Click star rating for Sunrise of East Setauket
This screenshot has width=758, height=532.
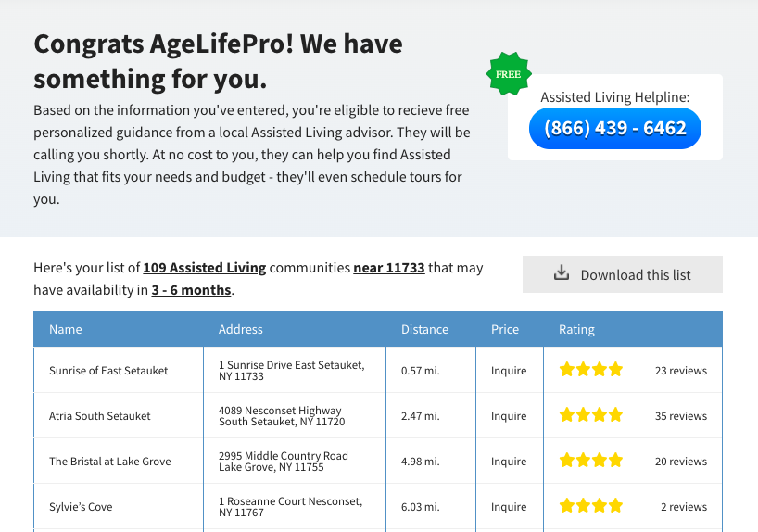coord(591,370)
